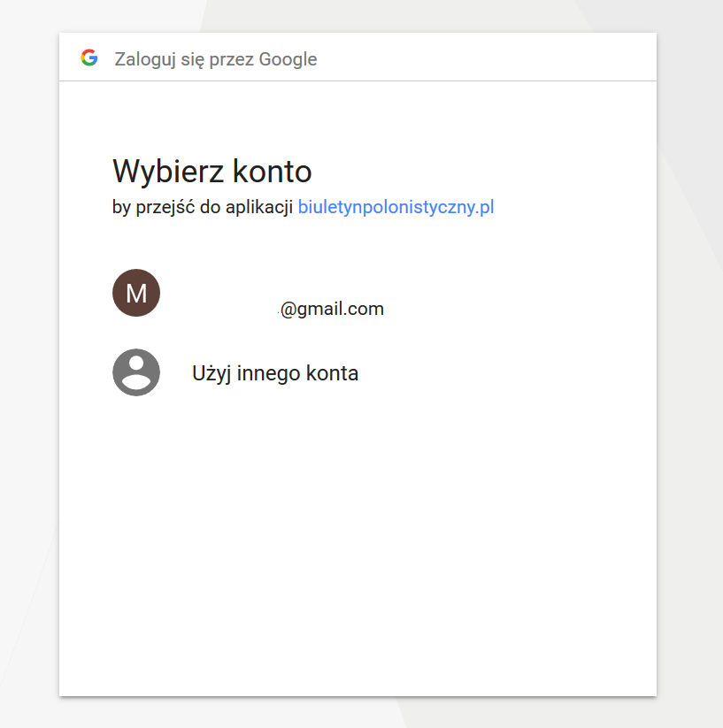Select the brown M account avatar
This screenshot has width=723, height=728.
click(x=136, y=293)
